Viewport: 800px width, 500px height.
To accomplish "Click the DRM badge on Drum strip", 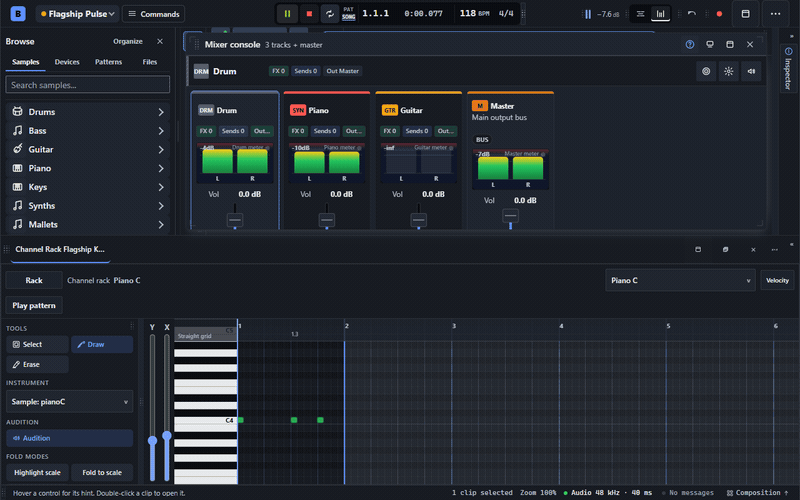I will [206, 110].
